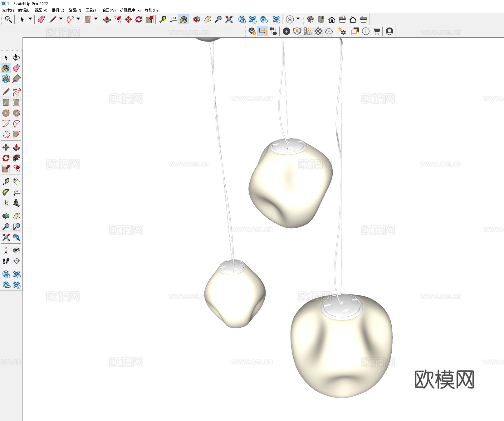Select the Eraser tool in the top toolbar
This screenshot has height=421, width=504.
41,20
